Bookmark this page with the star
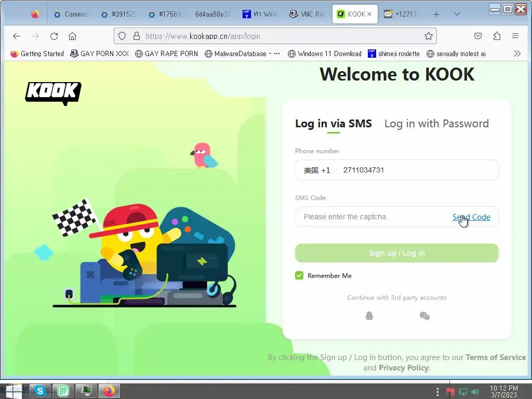This screenshot has height=399, width=532. point(429,36)
